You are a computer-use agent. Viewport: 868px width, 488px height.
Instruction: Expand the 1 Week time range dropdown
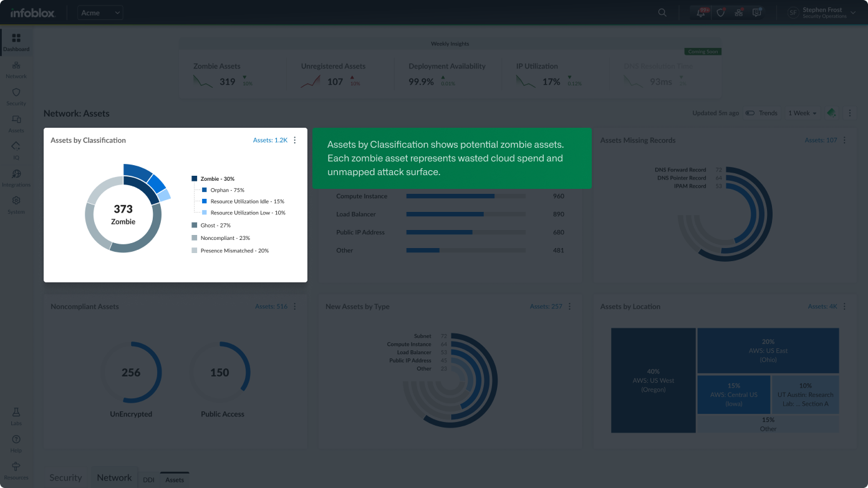(x=802, y=113)
